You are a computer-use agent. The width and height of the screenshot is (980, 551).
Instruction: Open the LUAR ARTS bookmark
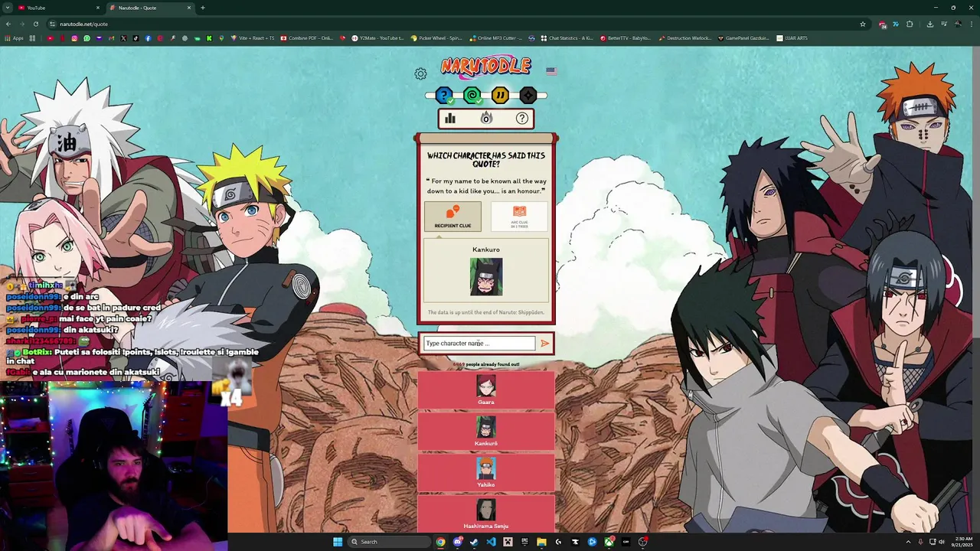(792, 37)
